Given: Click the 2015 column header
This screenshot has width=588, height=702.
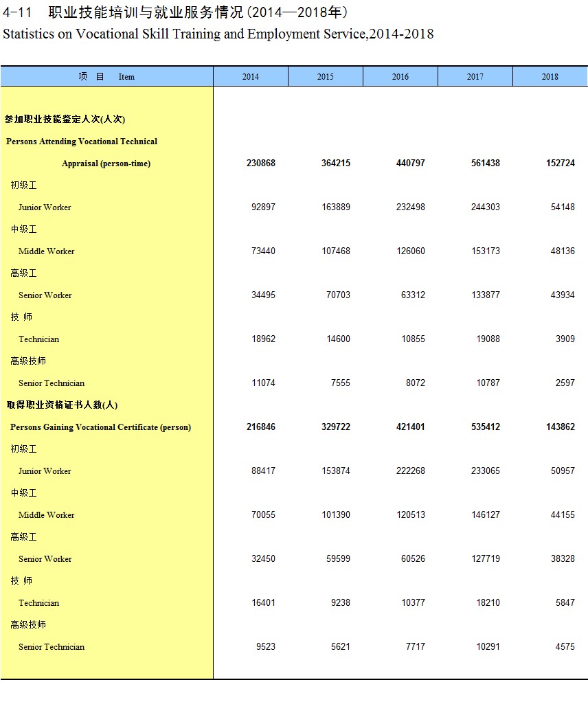Looking at the screenshot, I should pos(325,76).
